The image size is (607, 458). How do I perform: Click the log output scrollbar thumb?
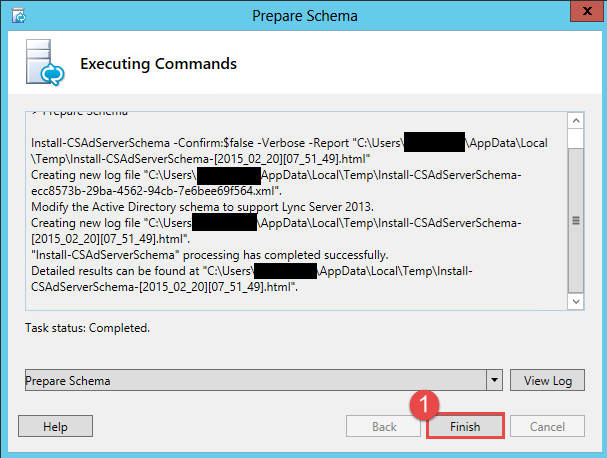pos(575,220)
